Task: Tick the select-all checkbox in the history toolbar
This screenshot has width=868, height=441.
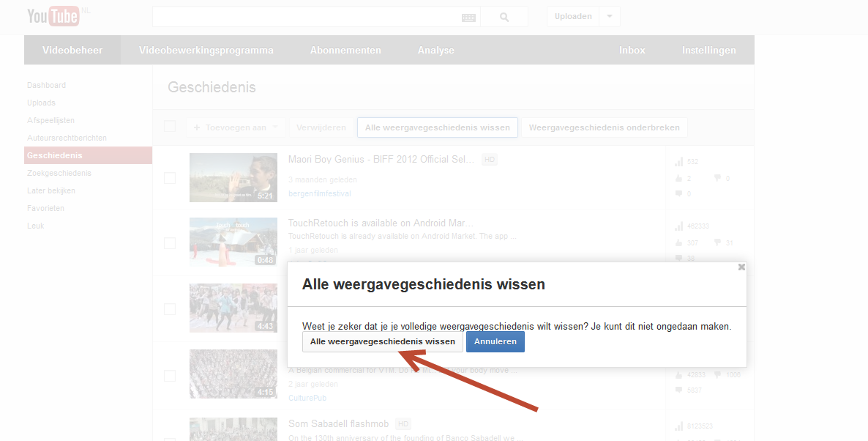Action: [x=170, y=126]
